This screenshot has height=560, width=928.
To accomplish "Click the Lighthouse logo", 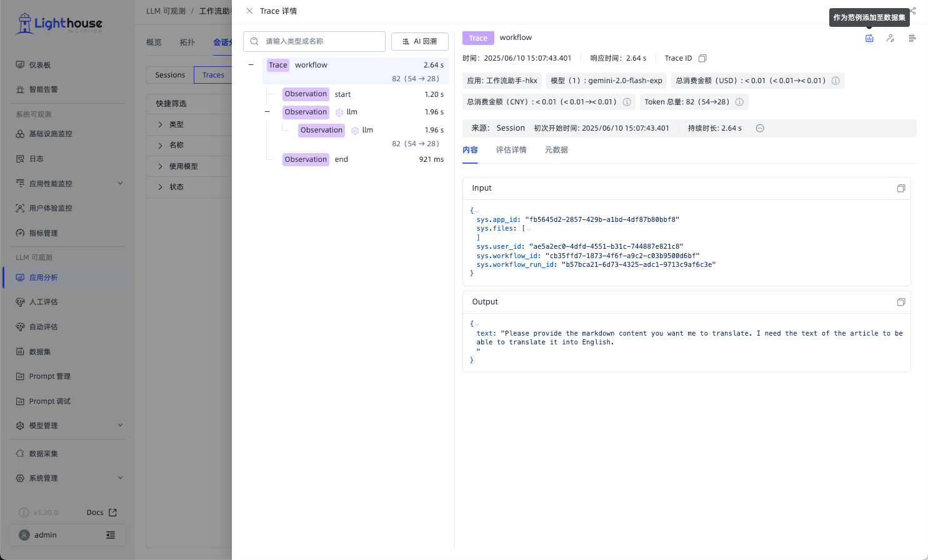I will (x=59, y=24).
